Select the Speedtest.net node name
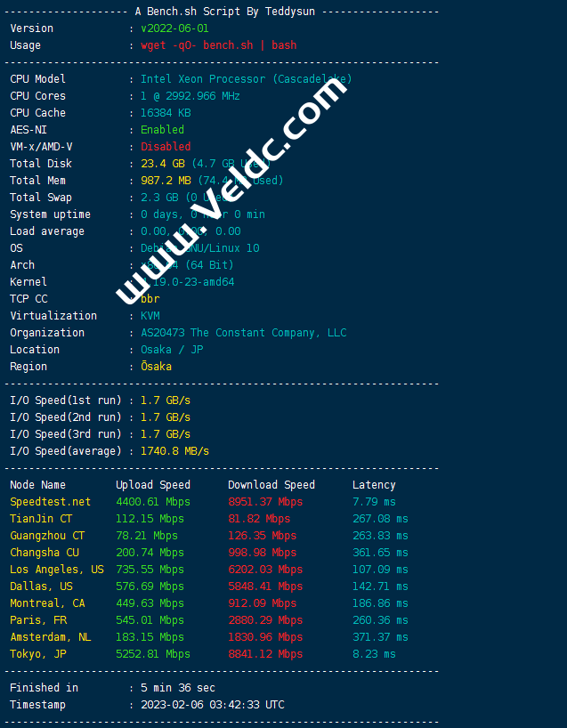 (50, 502)
